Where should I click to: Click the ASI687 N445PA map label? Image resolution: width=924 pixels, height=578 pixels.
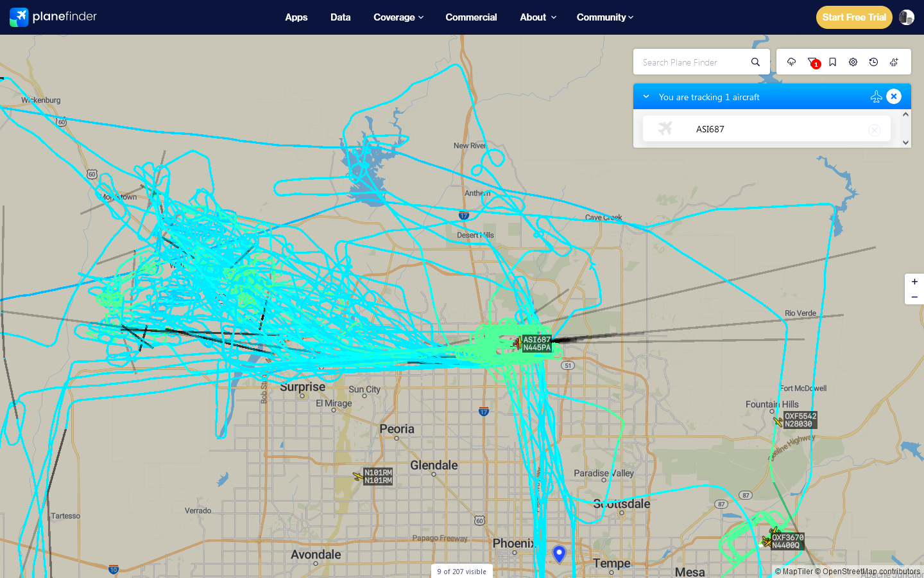[537, 344]
